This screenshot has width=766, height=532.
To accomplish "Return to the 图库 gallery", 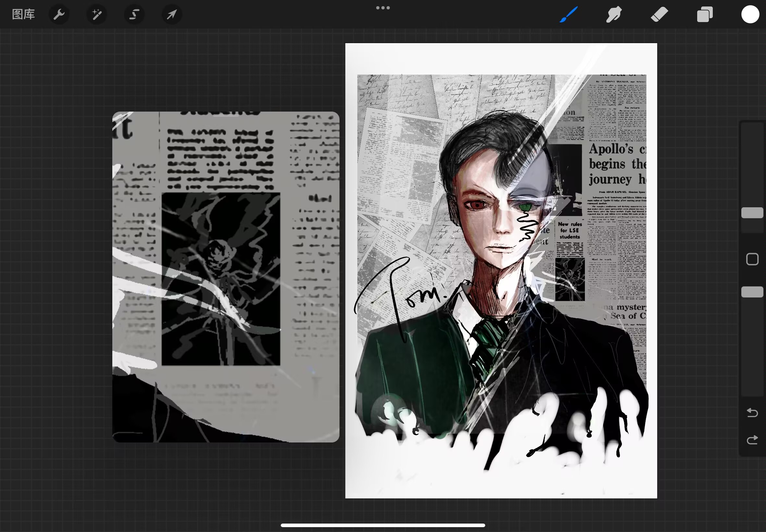I will click(x=23, y=14).
